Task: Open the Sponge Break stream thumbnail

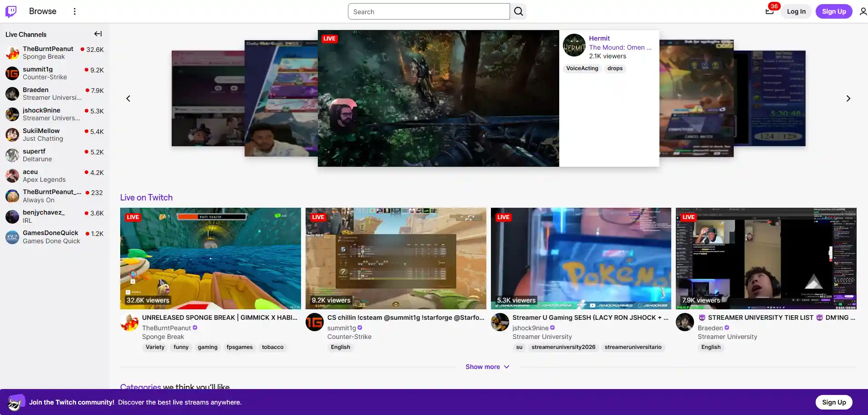Action: click(x=210, y=258)
